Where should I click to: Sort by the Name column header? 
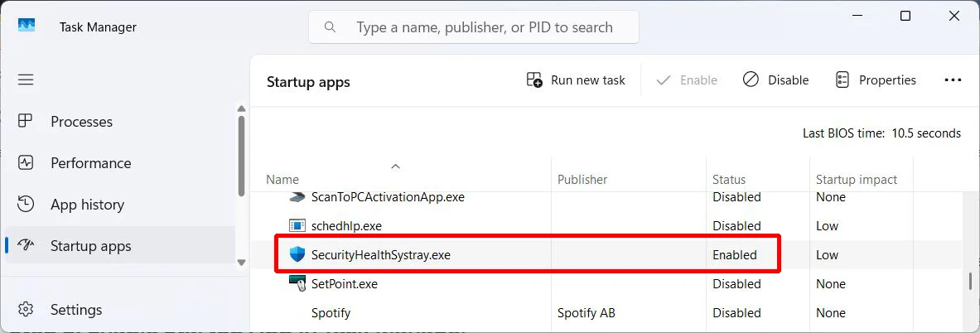[282, 179]
